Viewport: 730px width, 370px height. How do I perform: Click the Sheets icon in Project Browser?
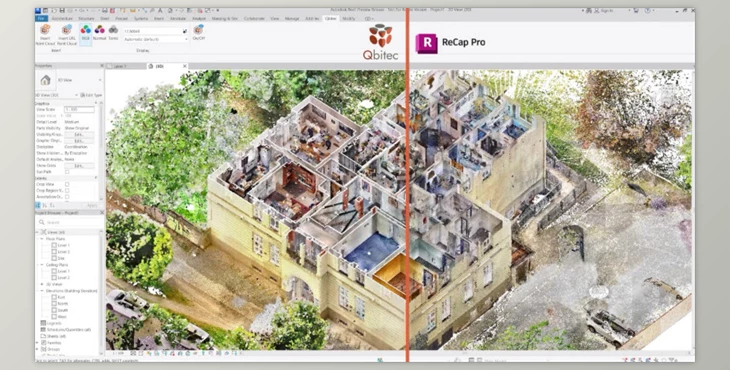tap(43, 336)
